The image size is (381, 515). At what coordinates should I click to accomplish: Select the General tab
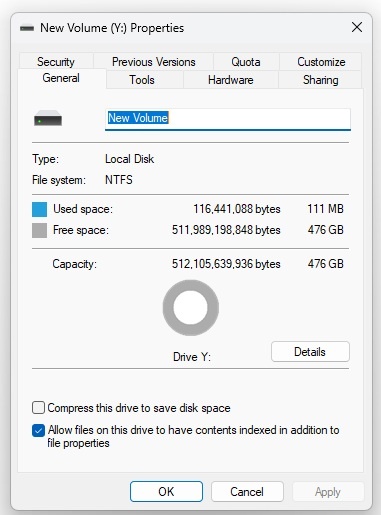coord(61,78)
